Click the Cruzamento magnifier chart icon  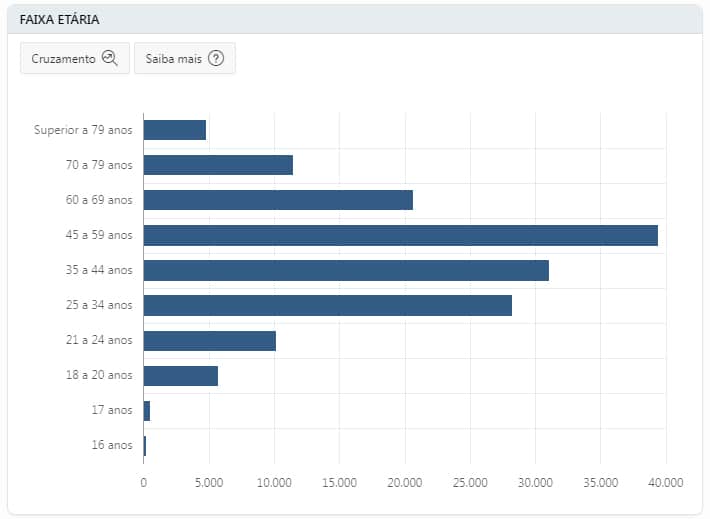[110, 58]
